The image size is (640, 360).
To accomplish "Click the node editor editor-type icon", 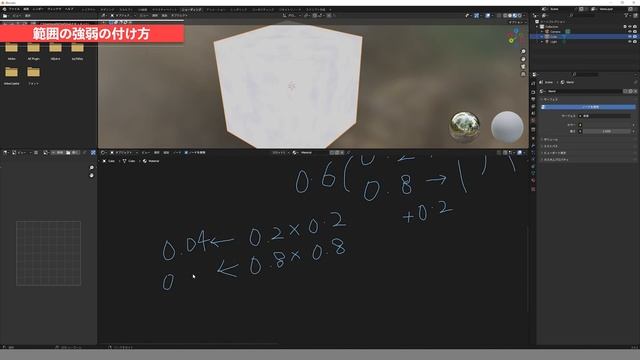I will tap(103, 153).
